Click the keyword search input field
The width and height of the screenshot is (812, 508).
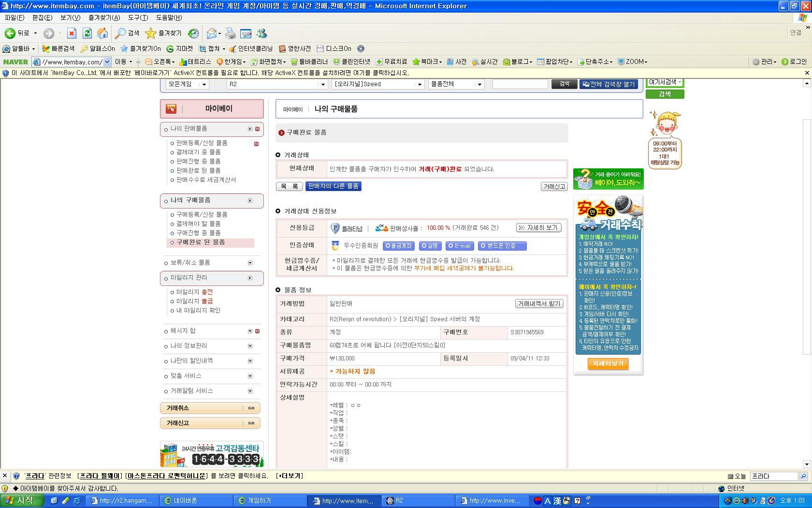pos(520,84)
